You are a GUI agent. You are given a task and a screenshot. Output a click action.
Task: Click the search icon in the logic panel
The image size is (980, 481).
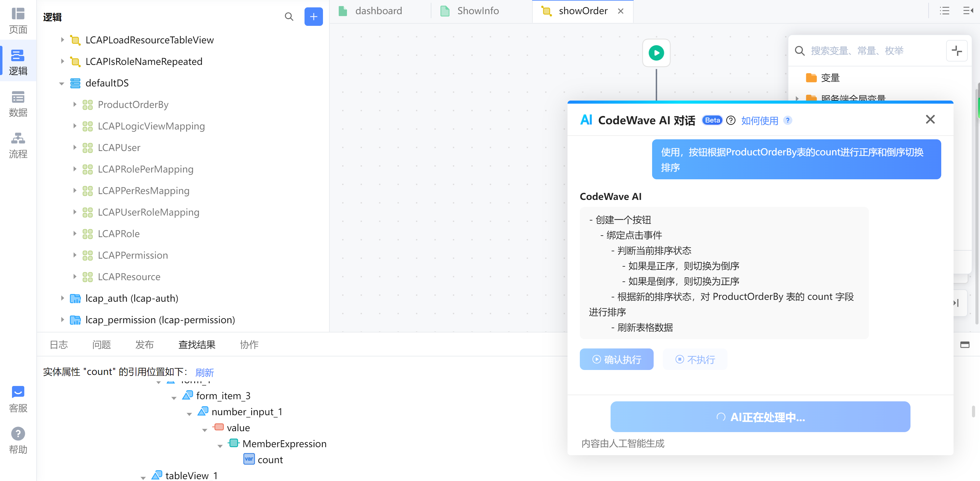pyautogui.click(x=289, y=17)
